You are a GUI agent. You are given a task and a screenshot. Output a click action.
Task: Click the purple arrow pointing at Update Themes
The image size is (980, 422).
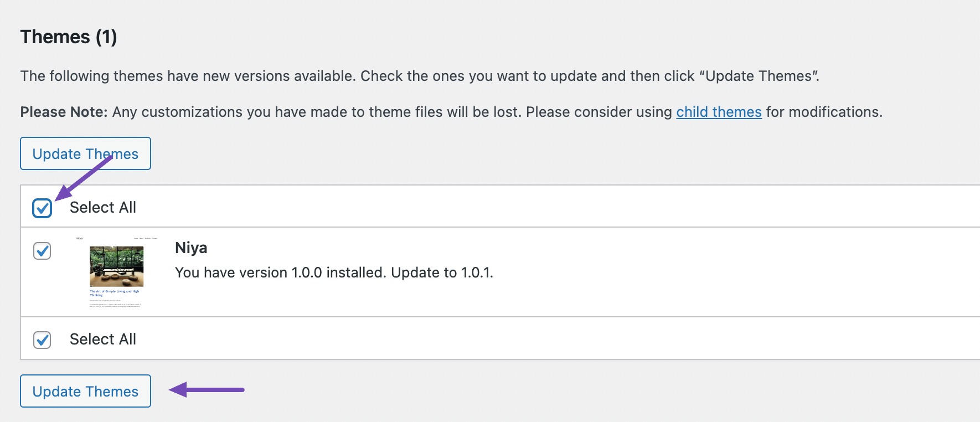207,390
